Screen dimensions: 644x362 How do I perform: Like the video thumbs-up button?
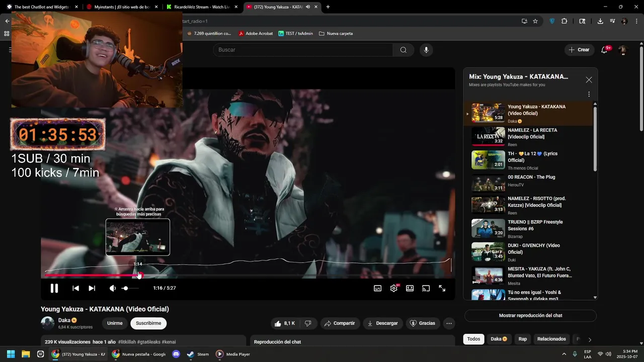(x=284, y=323)
